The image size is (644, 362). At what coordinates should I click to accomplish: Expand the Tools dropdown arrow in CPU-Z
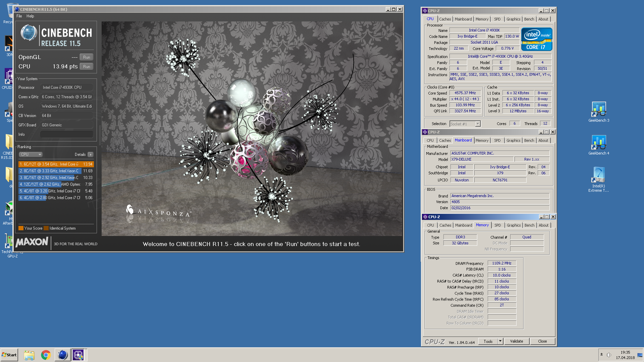[500, 341]
